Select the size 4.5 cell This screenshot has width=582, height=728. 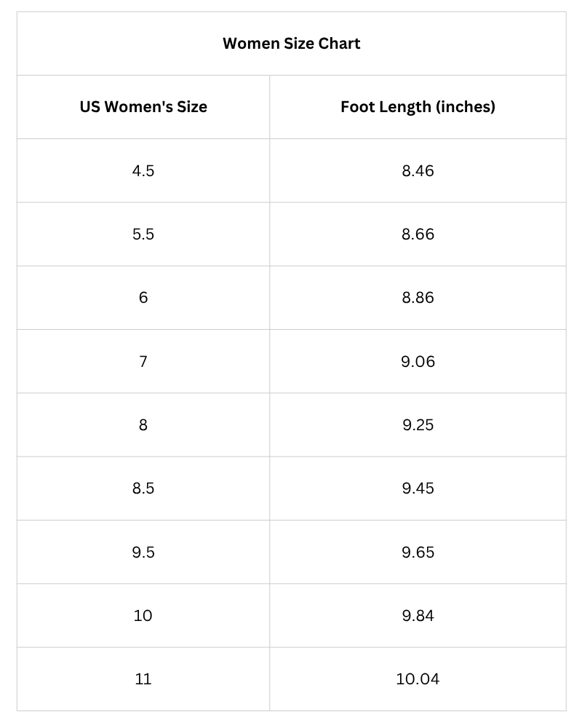point(143,171)
